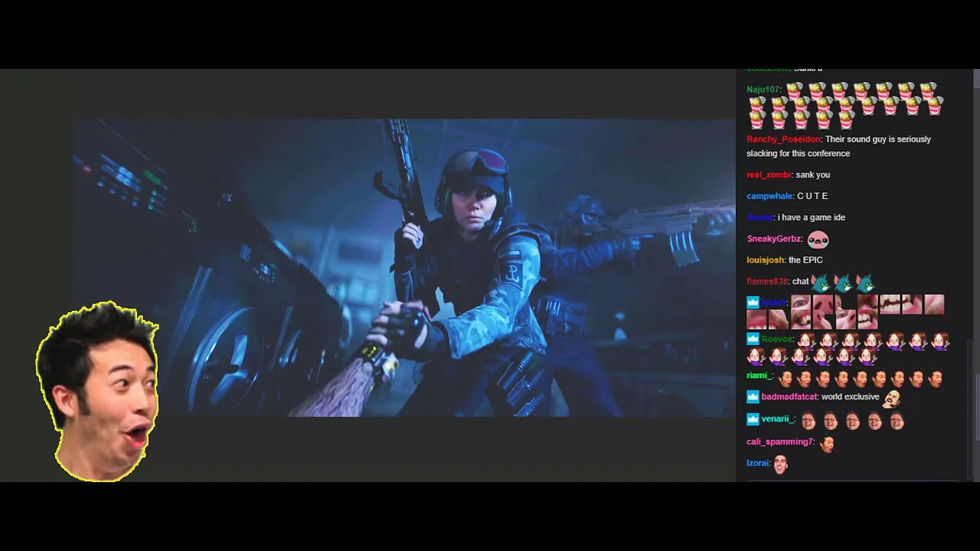
Task: Open badmadfatcat's user card
Action: pyautogui.click(x=789, y=397)
